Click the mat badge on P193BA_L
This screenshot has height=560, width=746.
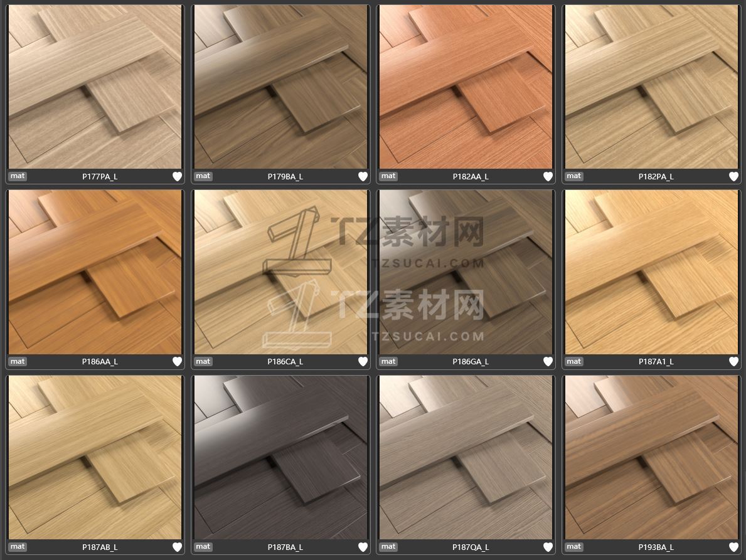(x=573, y=547)
